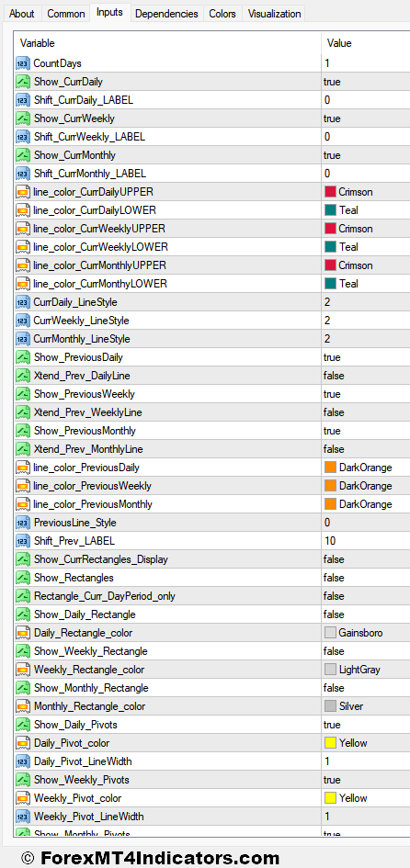410x868 pixels.
Task: Click the Variable column header
Action: point(167,43)
